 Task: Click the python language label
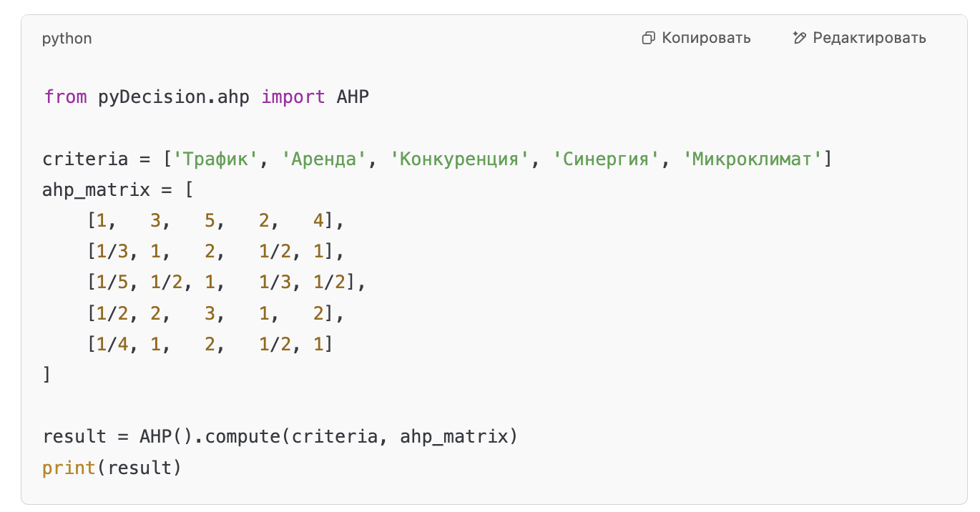coord(67,39)
